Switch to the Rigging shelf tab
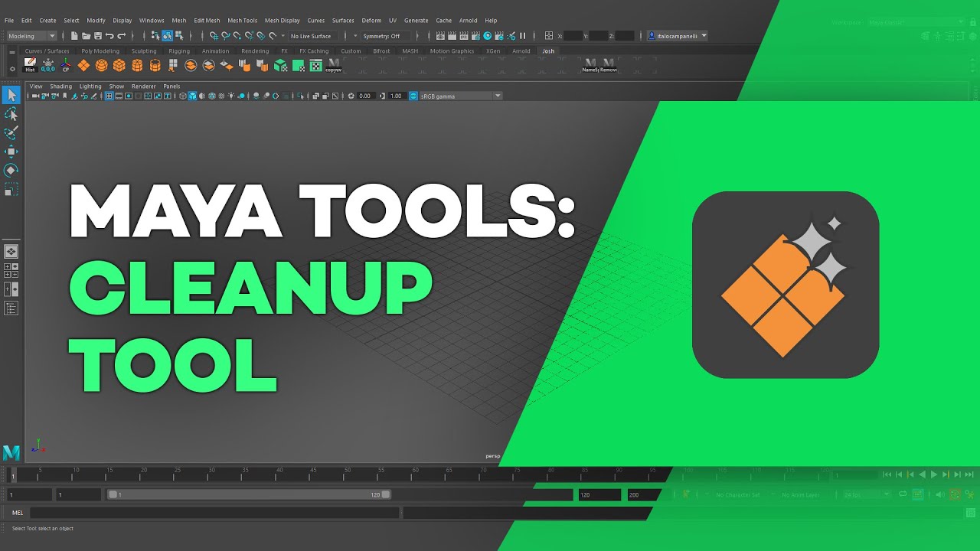 (x=179, y=51)
